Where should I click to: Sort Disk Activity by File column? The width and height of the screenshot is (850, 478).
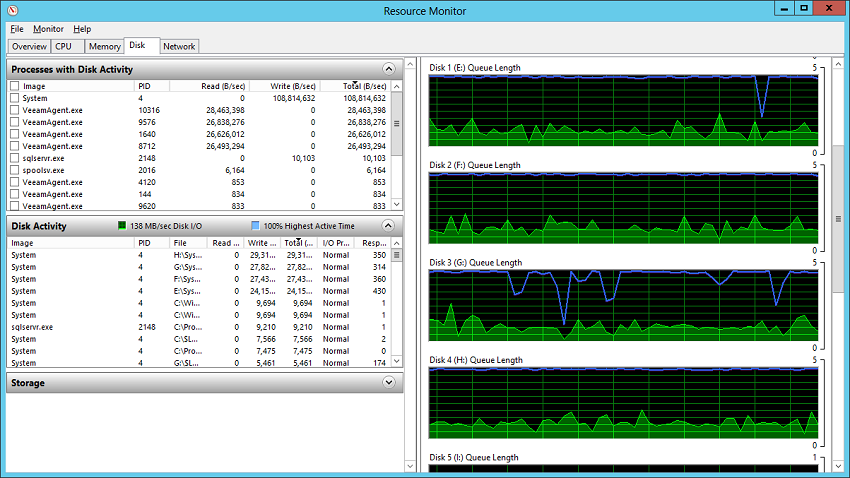[189, 243]
